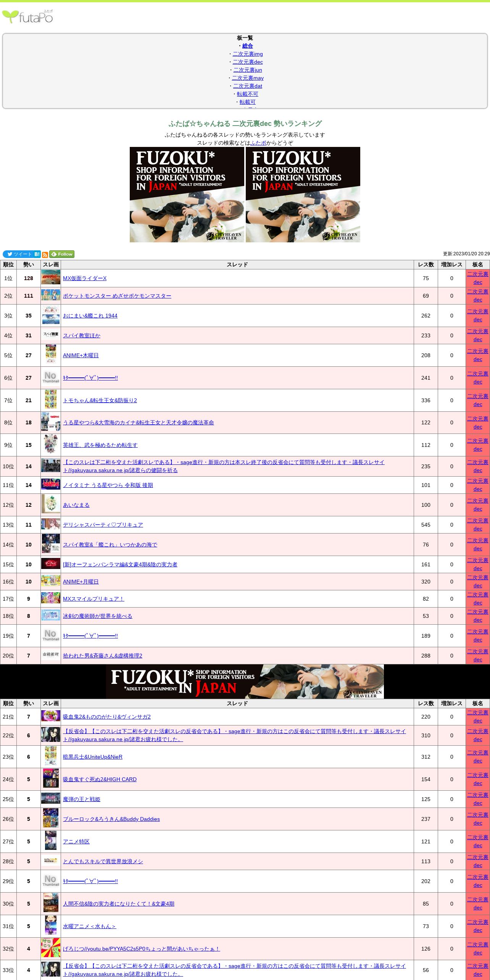Screen dimensions: 490x980
Task: Click the 勢い header of first table
Action: [29, 265]
